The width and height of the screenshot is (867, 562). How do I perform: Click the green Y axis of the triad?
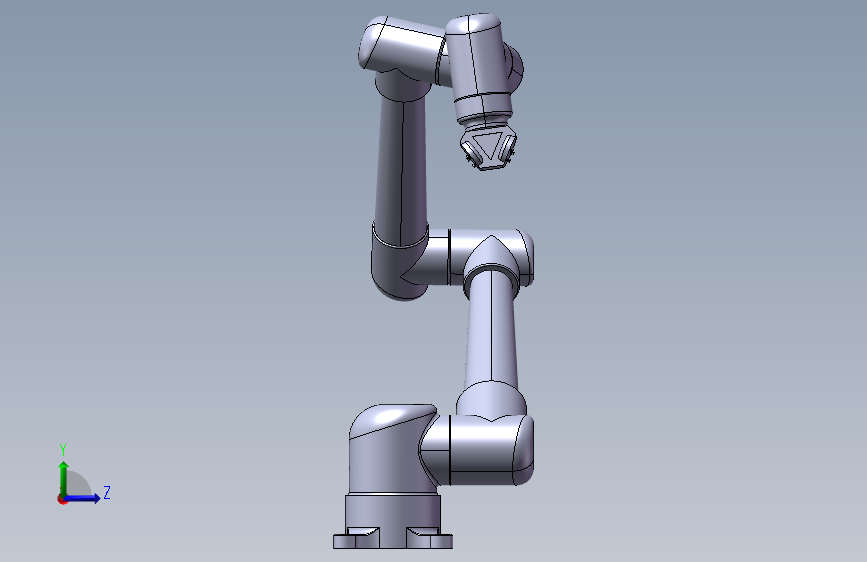63,479
